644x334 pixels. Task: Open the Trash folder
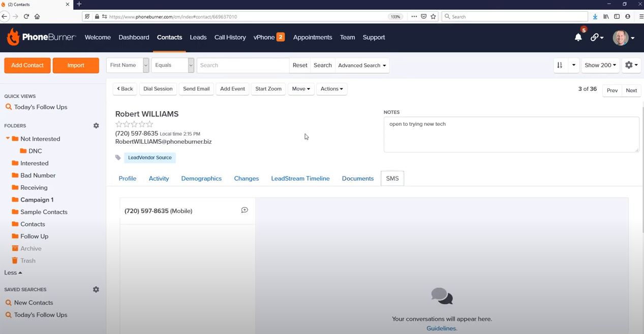(x=28, y=260)
